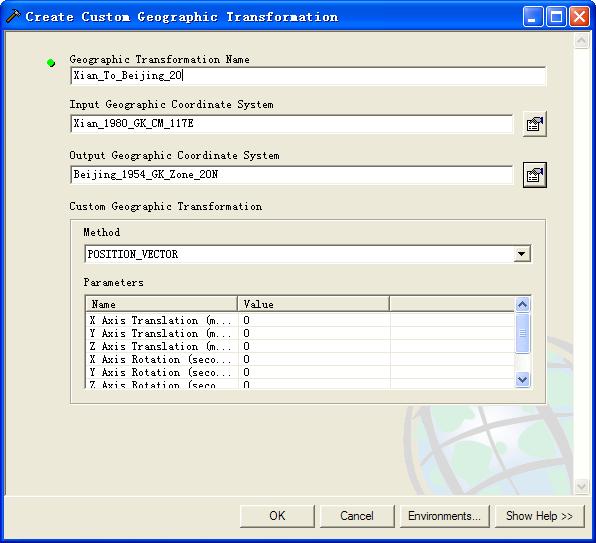The width and height of the screenshot is (596, 543).
Task: Expand the Method dropdown arrow
Action: click(x=522, y=254)
